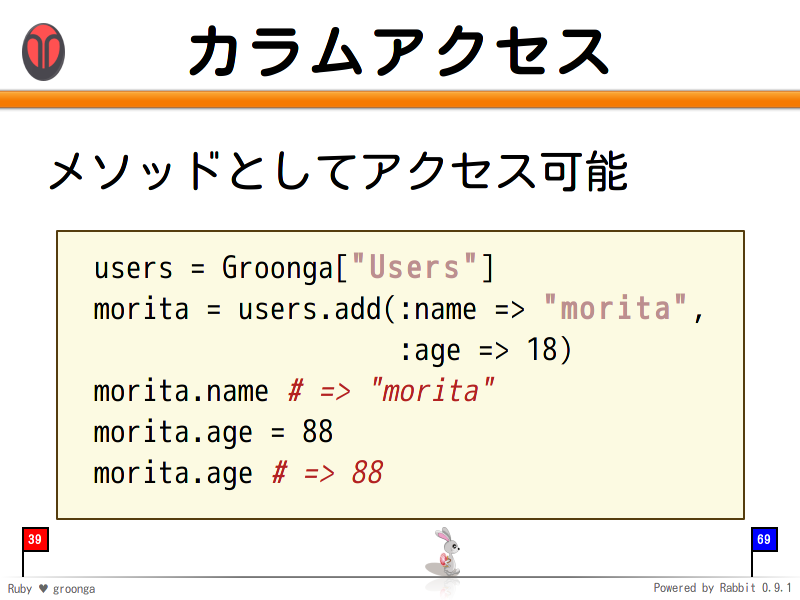Click the slide title カラムアクセス
Image resolution: width=800 pixels, height=600 pixels.
399,51
